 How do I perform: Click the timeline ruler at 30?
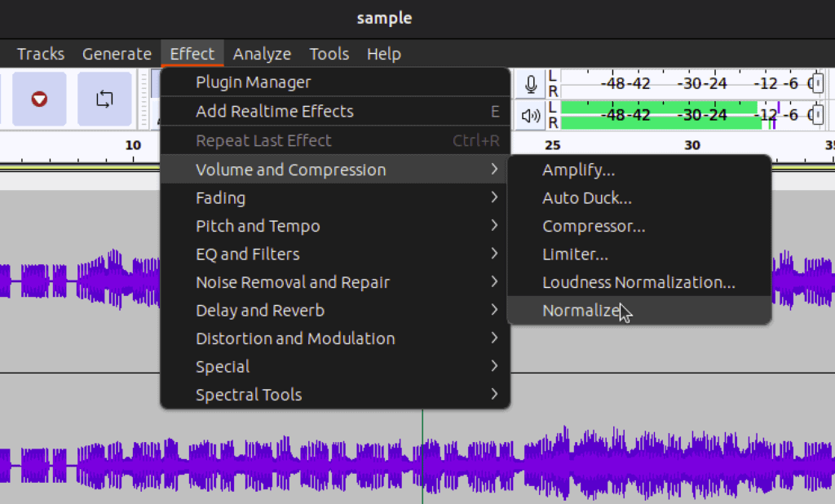click(x=692, y=145)
